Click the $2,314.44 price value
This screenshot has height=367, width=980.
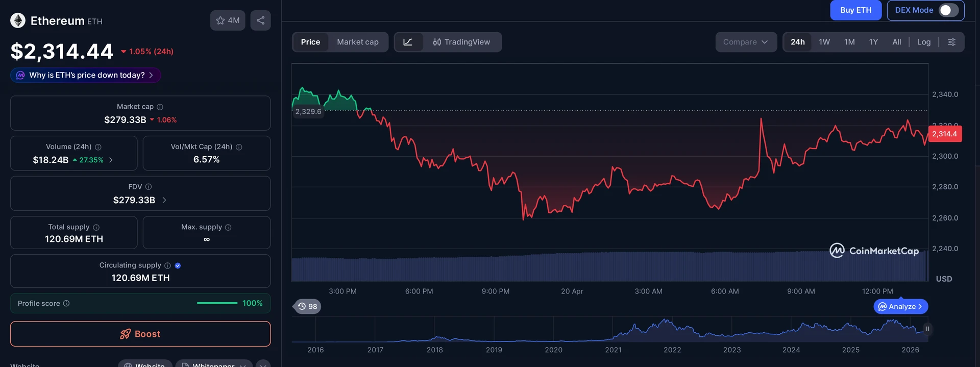62,51
